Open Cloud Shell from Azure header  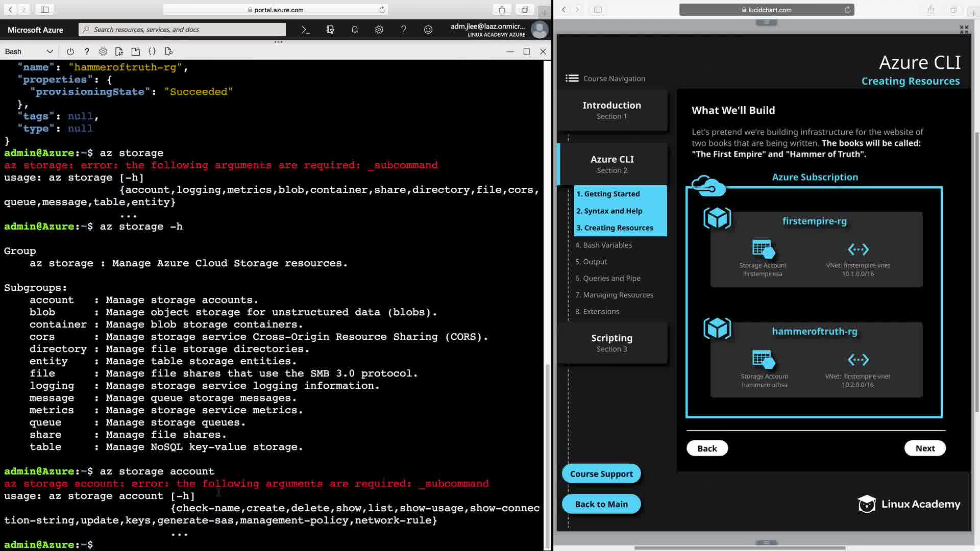tap(305, 30)
